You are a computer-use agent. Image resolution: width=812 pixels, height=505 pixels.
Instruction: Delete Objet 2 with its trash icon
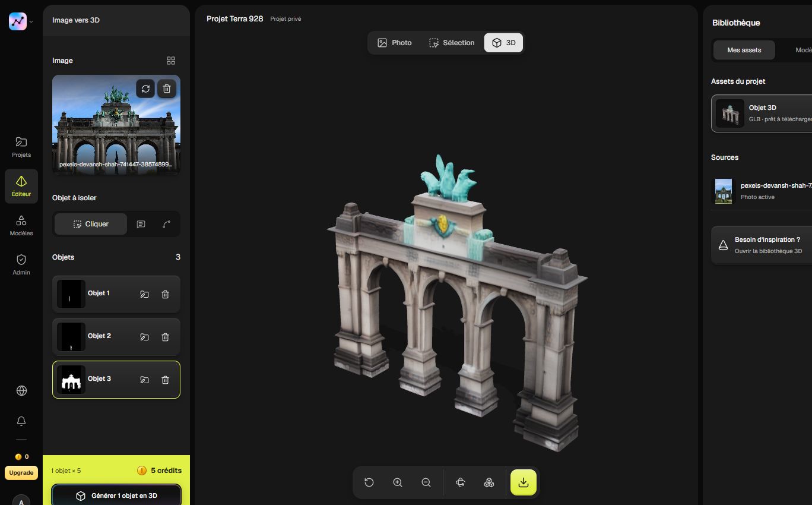(166, 337)
